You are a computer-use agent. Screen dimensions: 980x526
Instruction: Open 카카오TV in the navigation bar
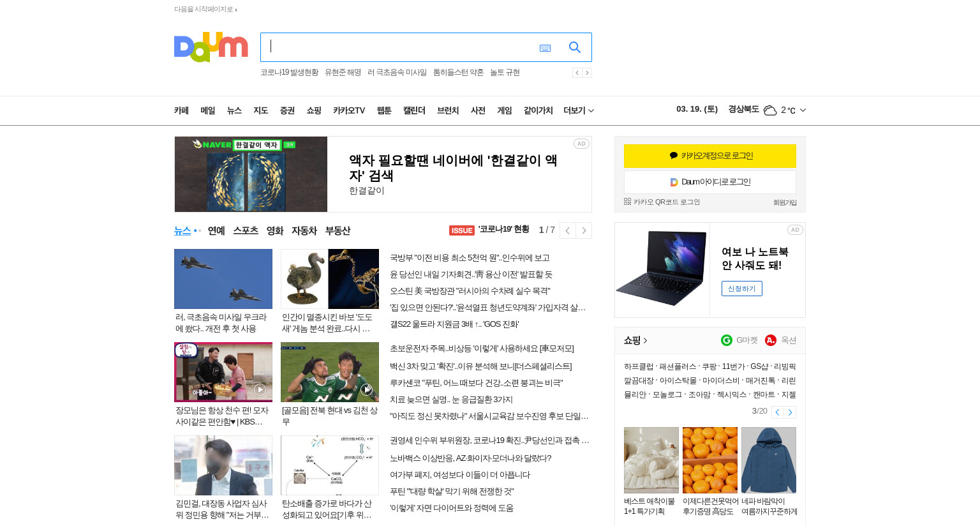tap(349, 110)
